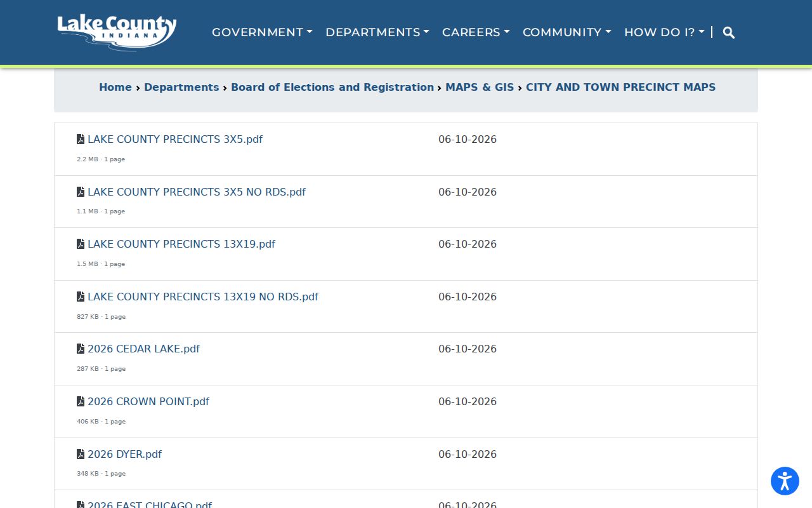
Task: Click "1.1 MB · 1 page" file info
Action: coord(101,211)
